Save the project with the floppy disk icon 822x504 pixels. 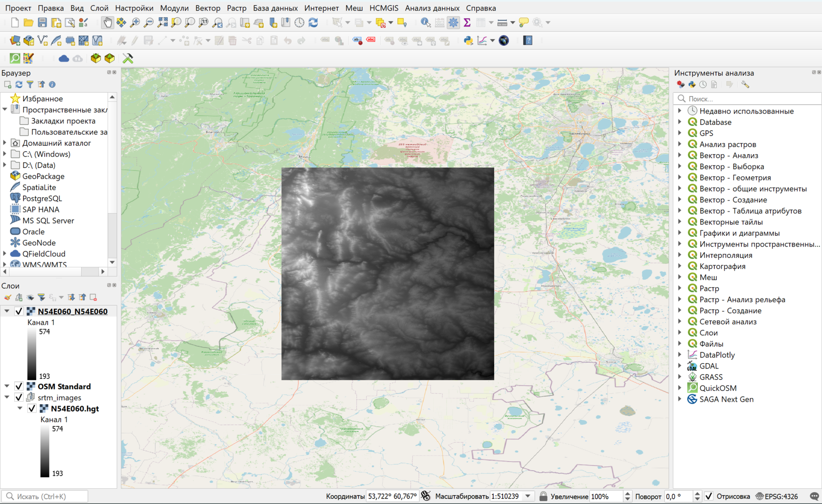[42, 23]
